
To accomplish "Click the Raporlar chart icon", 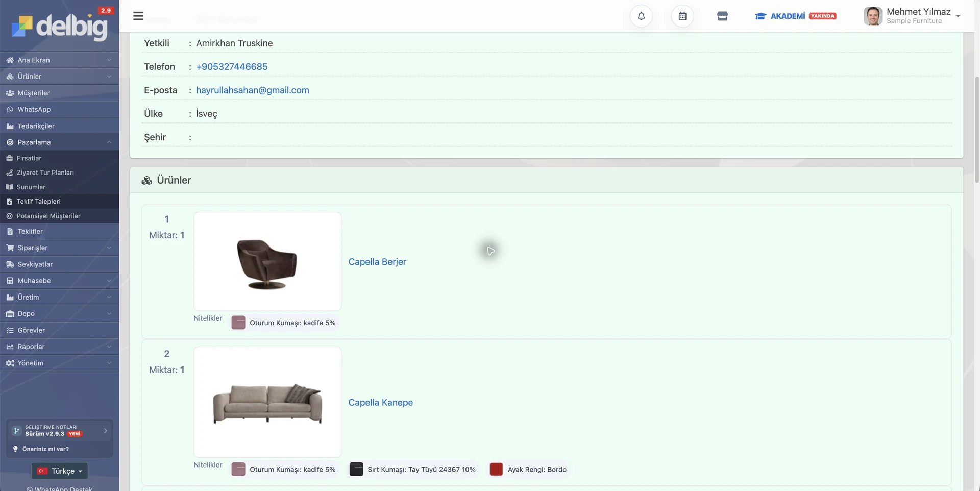I will point(10,347).
